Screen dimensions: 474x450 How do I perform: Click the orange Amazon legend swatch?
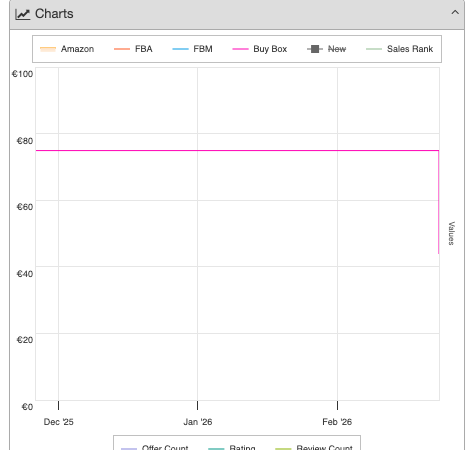tap(48, 49)
